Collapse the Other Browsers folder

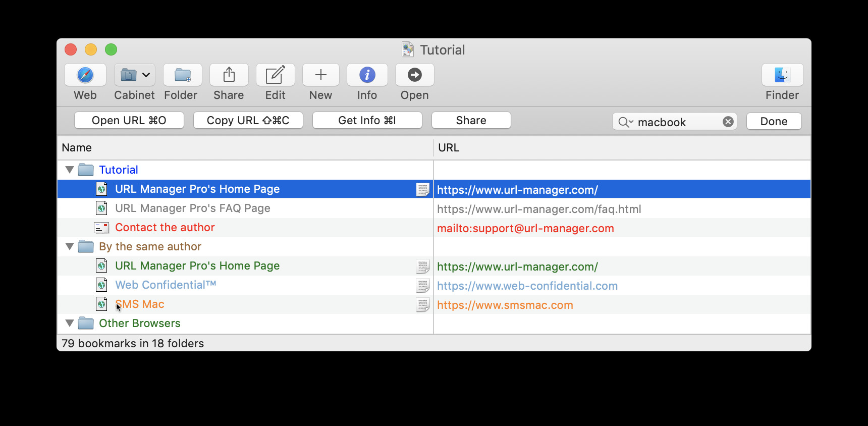(70, 324)
